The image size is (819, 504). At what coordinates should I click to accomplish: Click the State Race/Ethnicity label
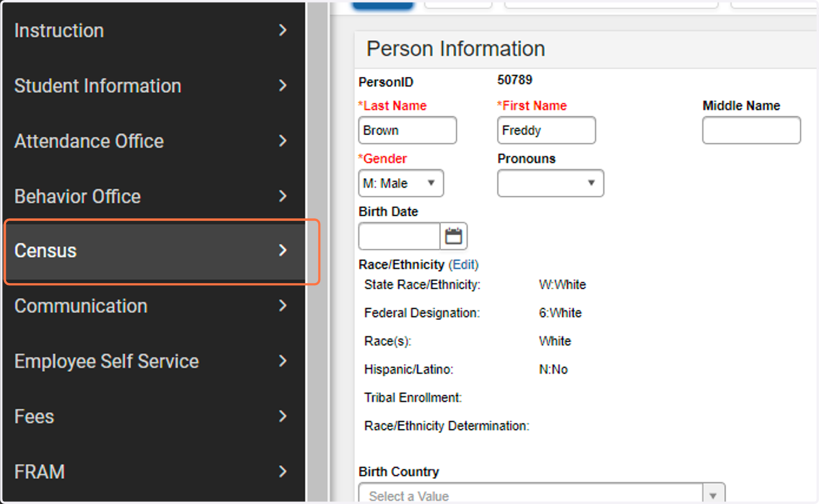pos(422,284)
